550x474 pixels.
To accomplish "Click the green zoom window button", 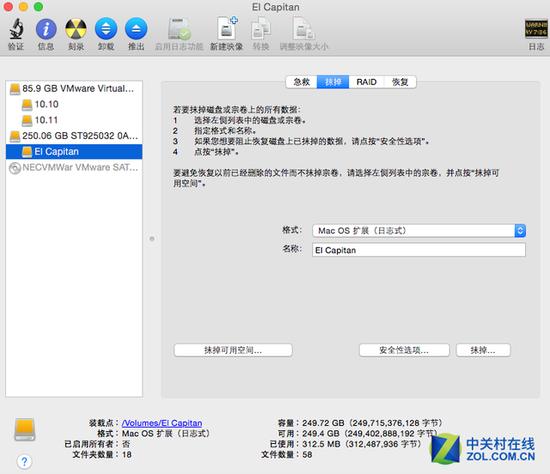I will [39, 6].
